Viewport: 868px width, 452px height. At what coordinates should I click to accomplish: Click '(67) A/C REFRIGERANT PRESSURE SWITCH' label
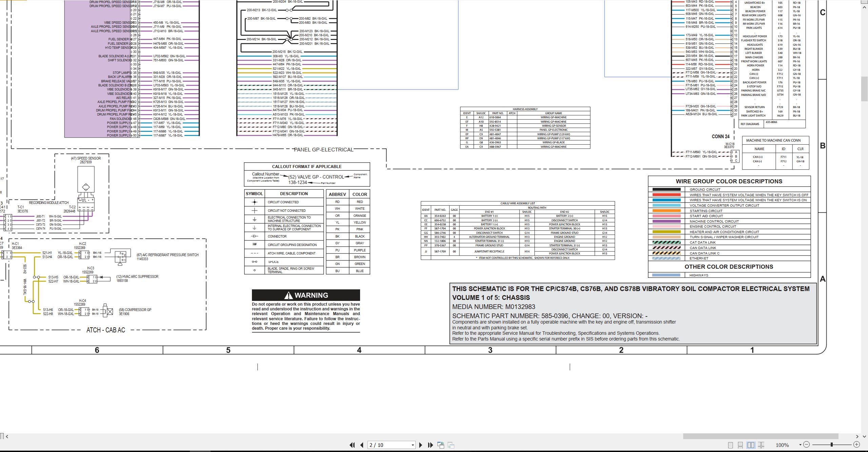point(167,255)
